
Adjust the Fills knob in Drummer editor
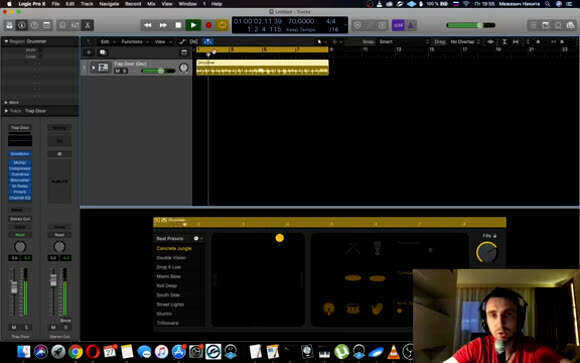pos(487,252)
